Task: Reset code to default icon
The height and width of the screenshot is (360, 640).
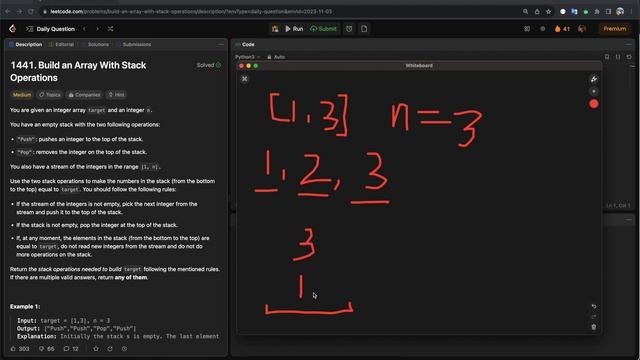Action: [x=629, y=57]
